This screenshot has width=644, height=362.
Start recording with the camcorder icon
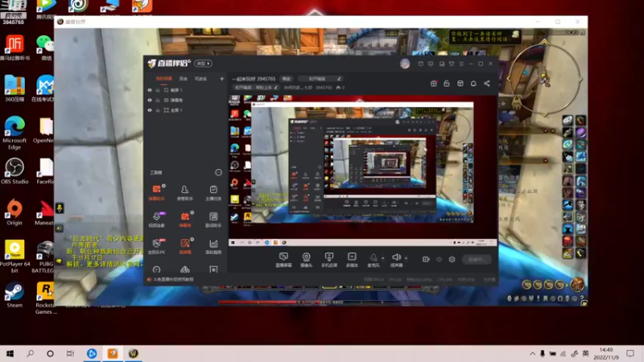426,259
